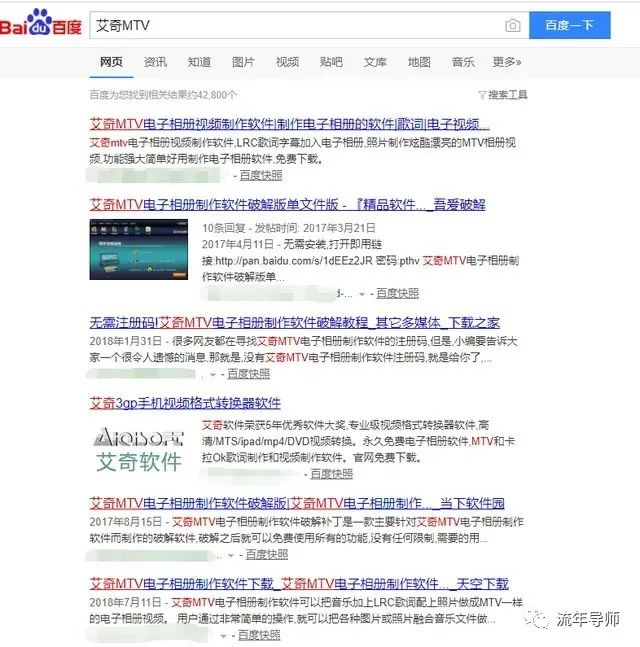The width and height of the screenshot is (640, 647).
Task: Open the 音乐 tab
Action: (x=463, y=62)
